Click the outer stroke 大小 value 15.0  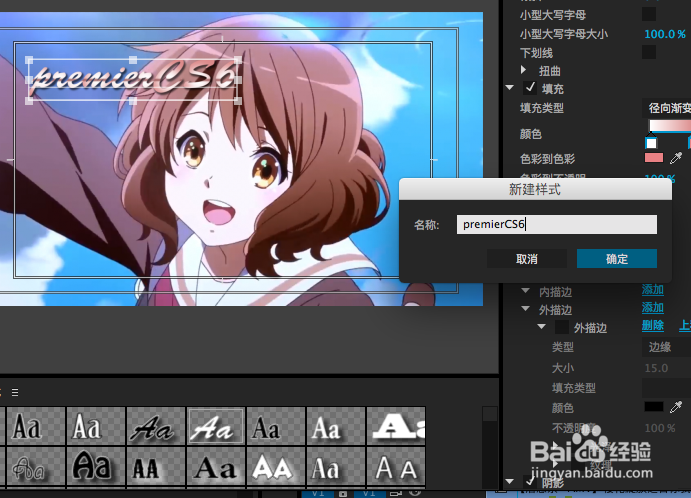click(x=656, y=368)
